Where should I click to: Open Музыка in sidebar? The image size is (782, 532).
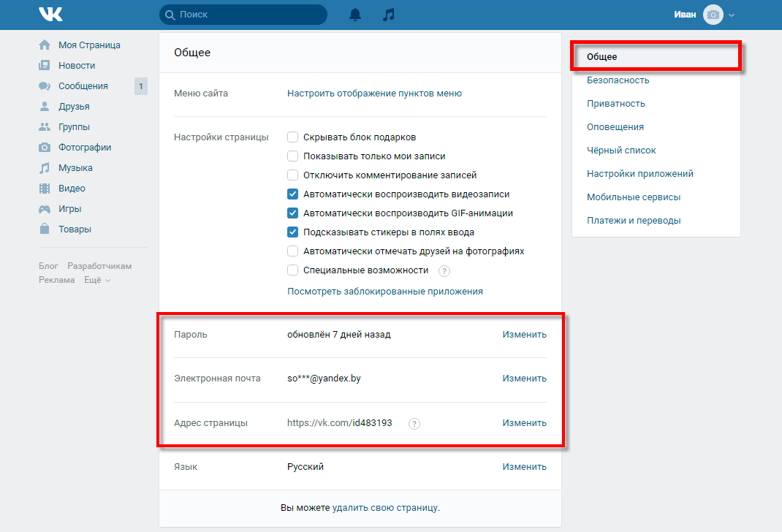tap(75, 167)
